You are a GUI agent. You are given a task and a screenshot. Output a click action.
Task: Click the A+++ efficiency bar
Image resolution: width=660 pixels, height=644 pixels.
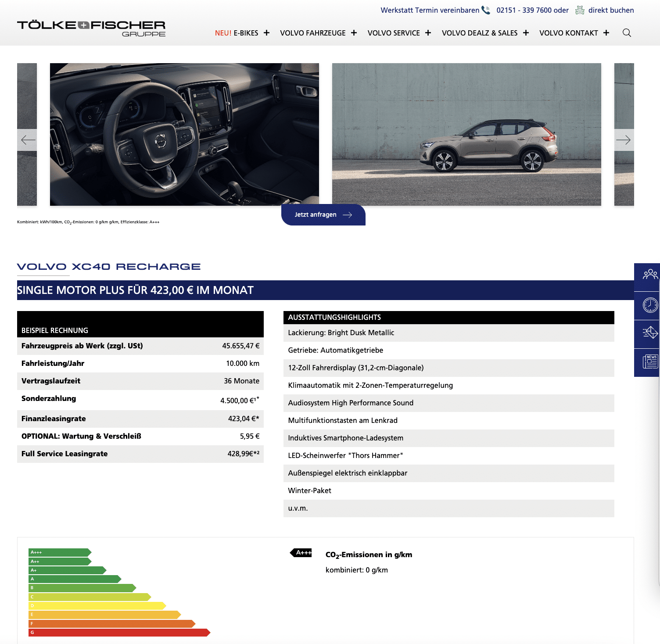point(60,552)
